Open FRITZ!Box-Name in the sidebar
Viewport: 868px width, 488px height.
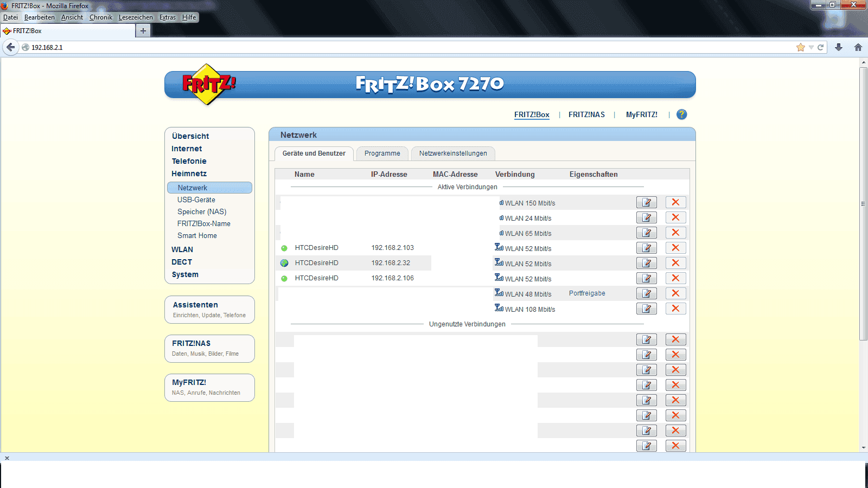point(203,223)
